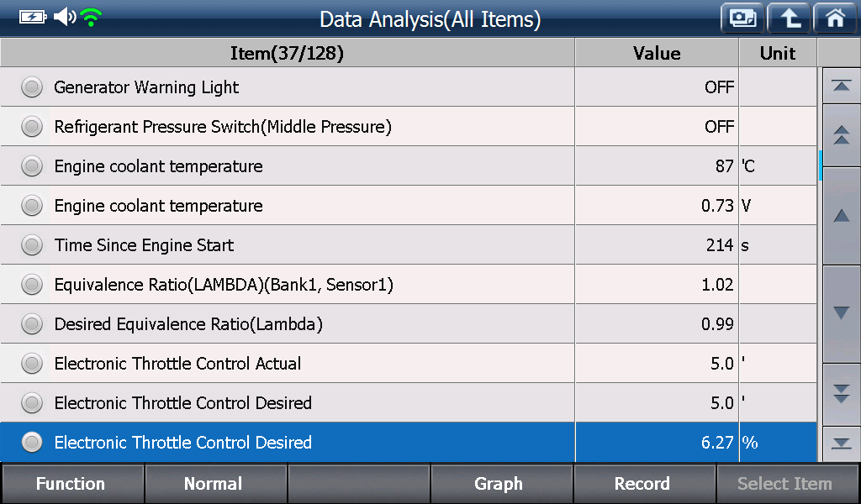The height and width of the screenshot is (504, 861).
Task: Jump to the top of the list arrow
Action: (x=841, y=86)
